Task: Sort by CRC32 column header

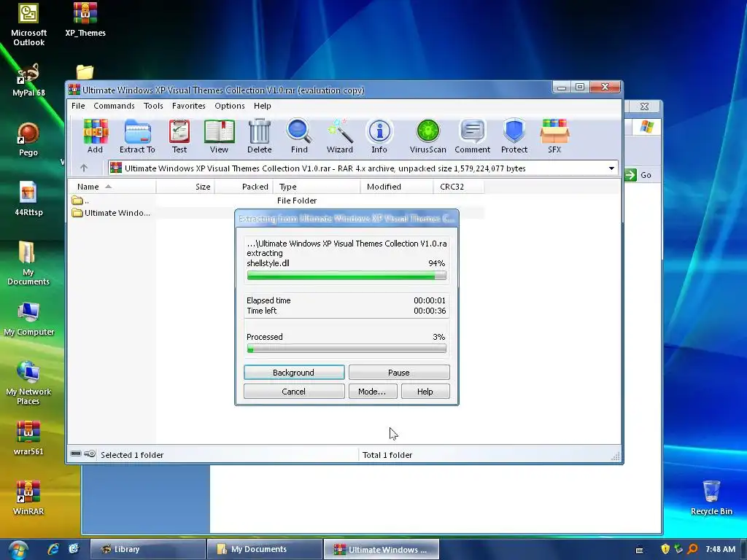Action: [458, 187]
